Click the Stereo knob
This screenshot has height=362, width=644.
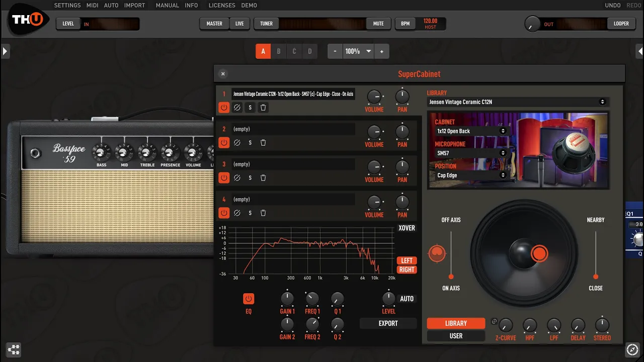tap(602, 325)
